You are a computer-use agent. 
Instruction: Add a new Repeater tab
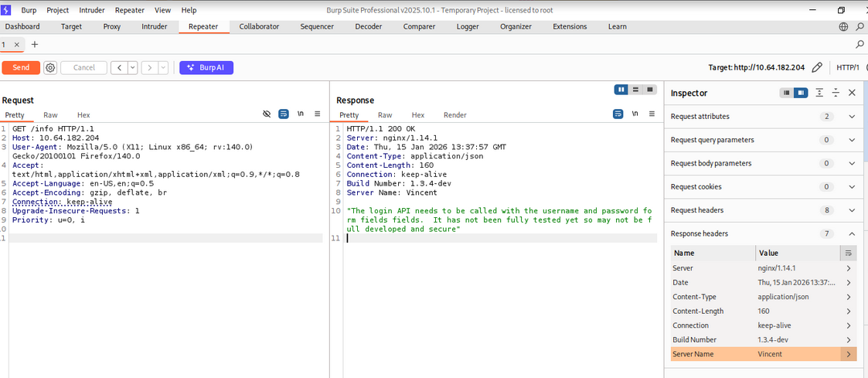pos(34,45)
